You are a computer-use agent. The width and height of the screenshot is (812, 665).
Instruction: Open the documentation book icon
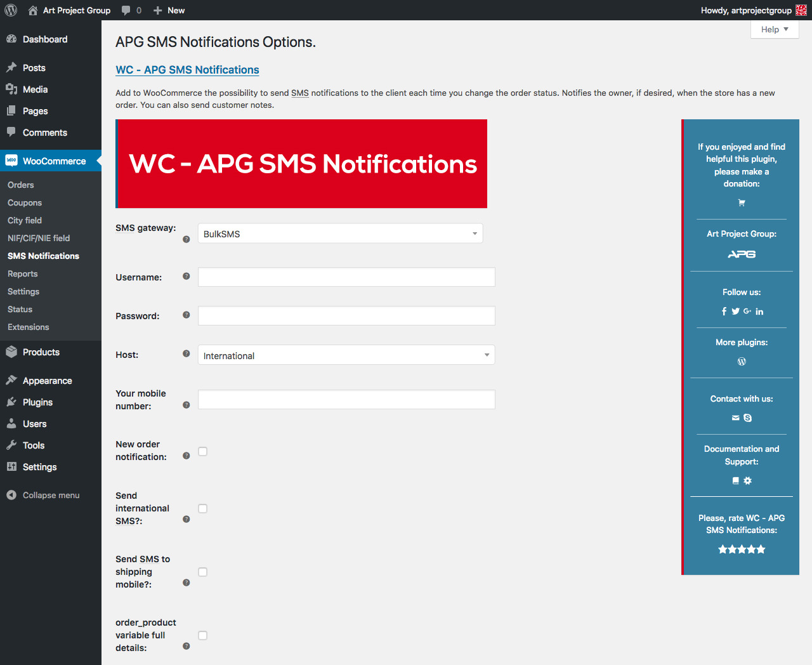(735, 481)
